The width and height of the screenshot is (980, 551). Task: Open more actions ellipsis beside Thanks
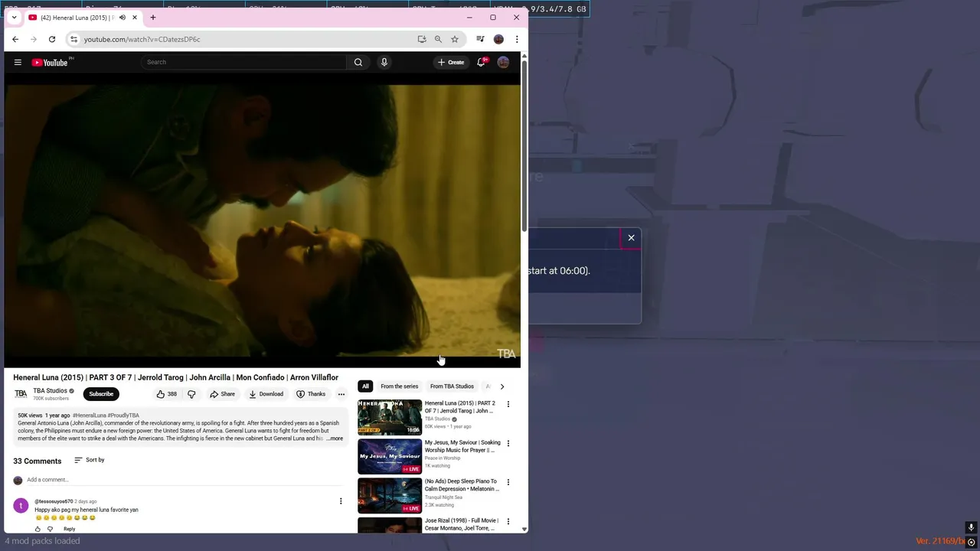click(x=341, y=394)
